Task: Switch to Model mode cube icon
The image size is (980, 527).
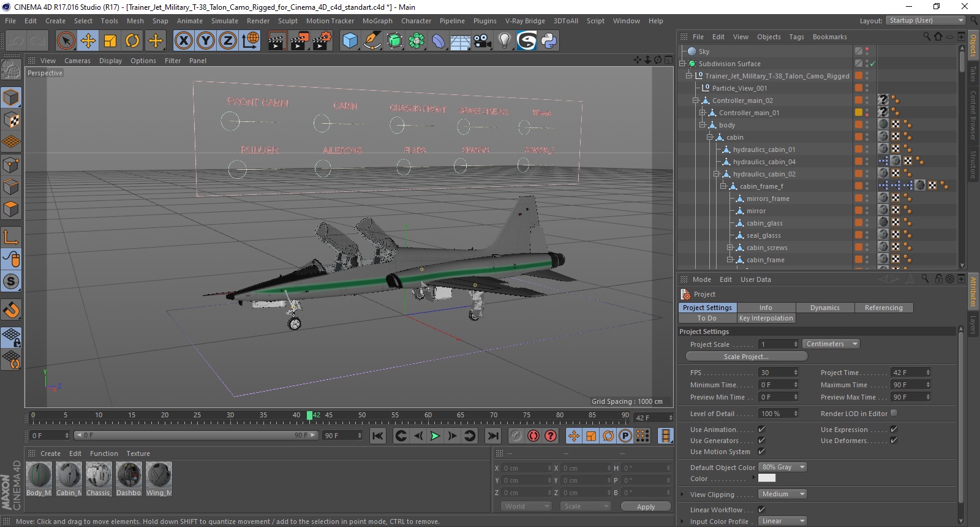Action: (11, 98)
